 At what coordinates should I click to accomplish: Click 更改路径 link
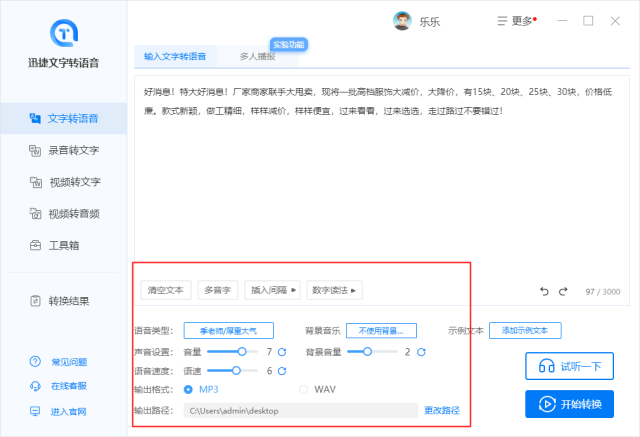(x=442, y=410)
